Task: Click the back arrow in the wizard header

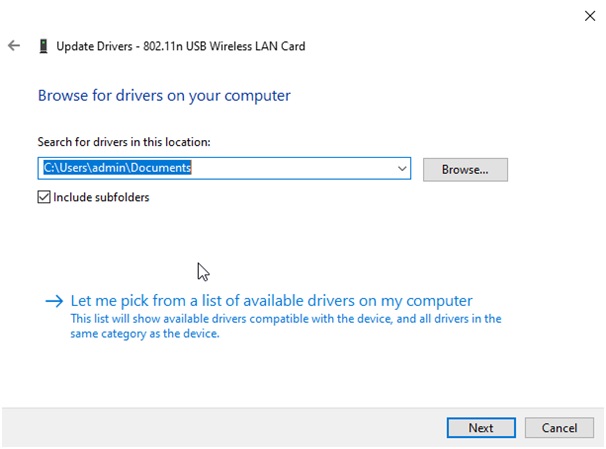Action: tap(14, 46)
